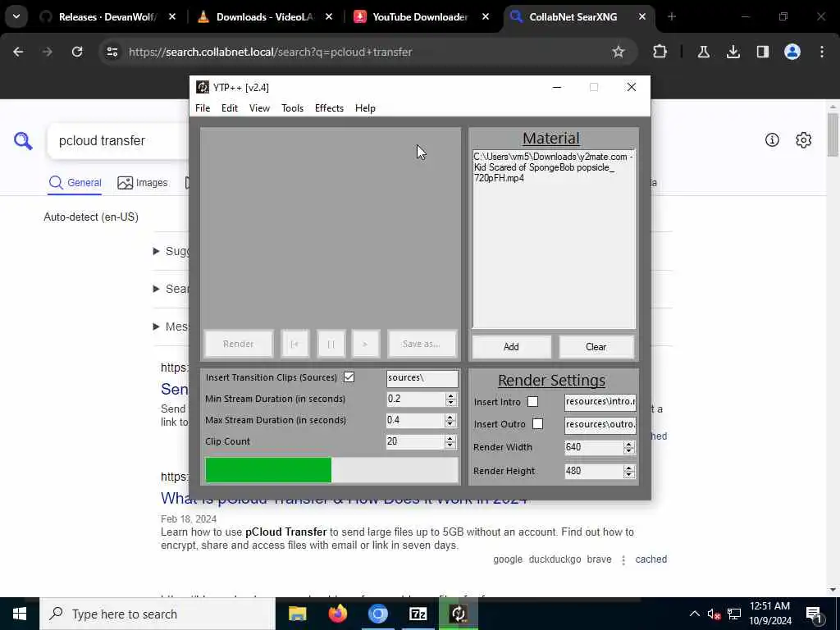Open SearXNG info icon
Viewport: 840px width, 630px height.
(x=772, y=140)
